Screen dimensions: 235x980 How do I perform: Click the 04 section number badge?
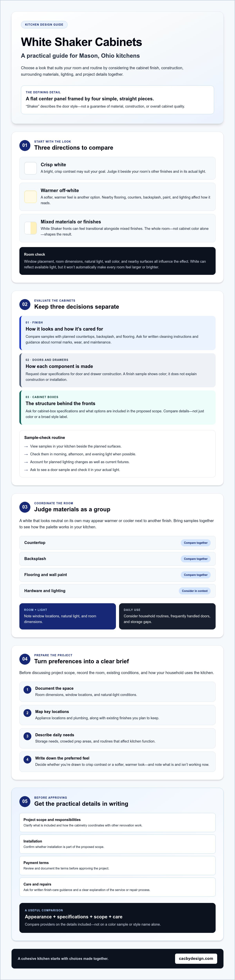[x=25, y=659]
